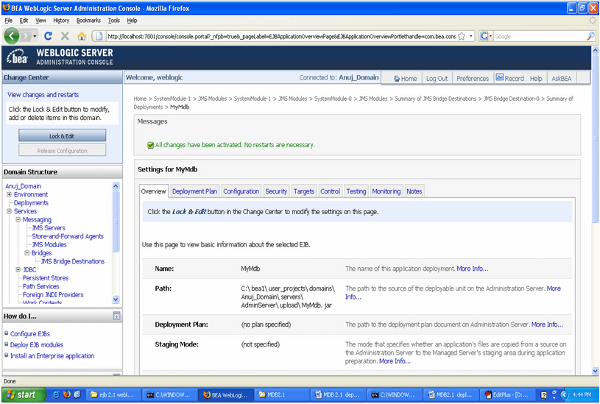Switch to the Configuration tab
The width and height of the screenshot is (600, 404).
click(241, 191)
